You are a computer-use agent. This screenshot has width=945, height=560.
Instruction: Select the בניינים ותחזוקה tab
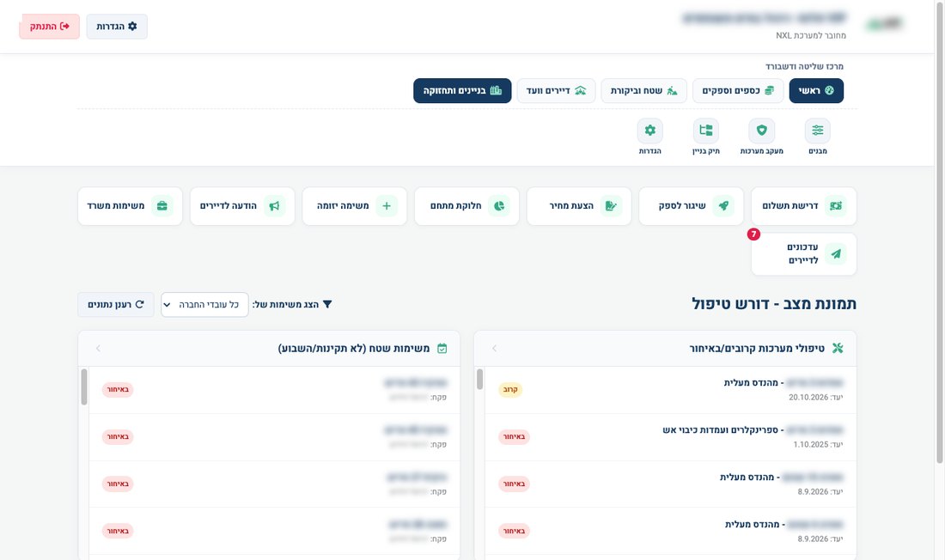pyautogui.click(x=462, y=90)
